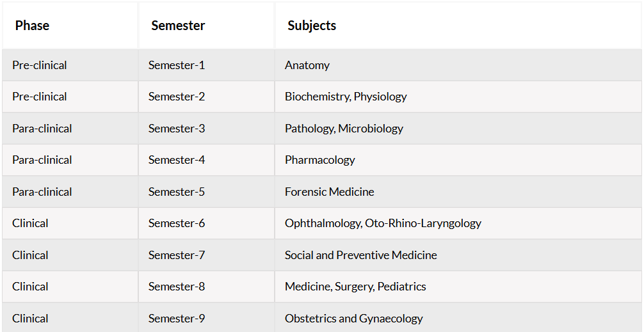
Task: Click Pre-clinical in the Semester-2 row
Action: [70, 97]
